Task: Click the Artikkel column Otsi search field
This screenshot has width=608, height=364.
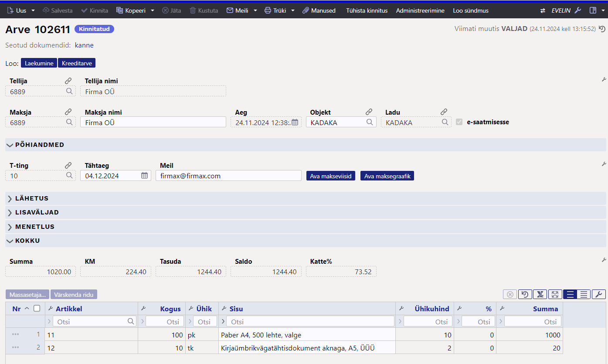Action: (x=94, y=322)
